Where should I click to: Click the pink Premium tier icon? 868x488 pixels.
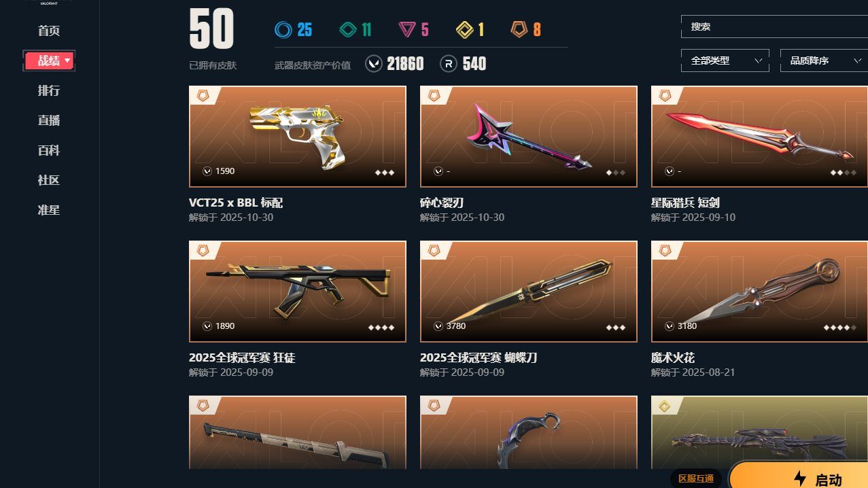coord(407,30)
